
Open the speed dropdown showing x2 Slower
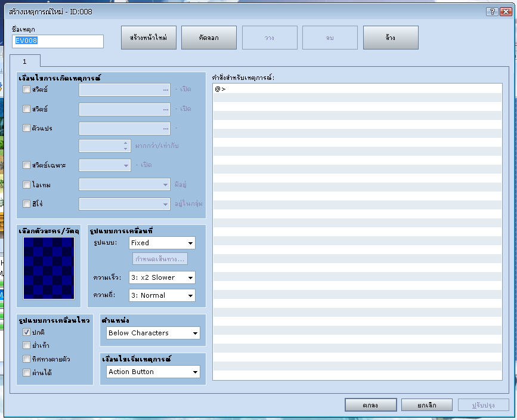point(162,277)
